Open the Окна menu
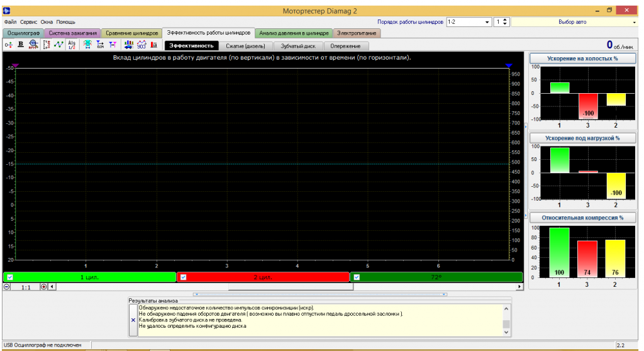 pyautogui.click(x=47, y=22)
